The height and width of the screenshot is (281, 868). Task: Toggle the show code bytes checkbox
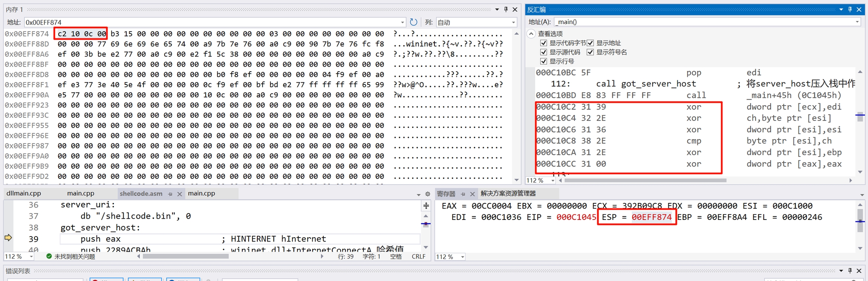pyautogui.click(x=544, y=43)
